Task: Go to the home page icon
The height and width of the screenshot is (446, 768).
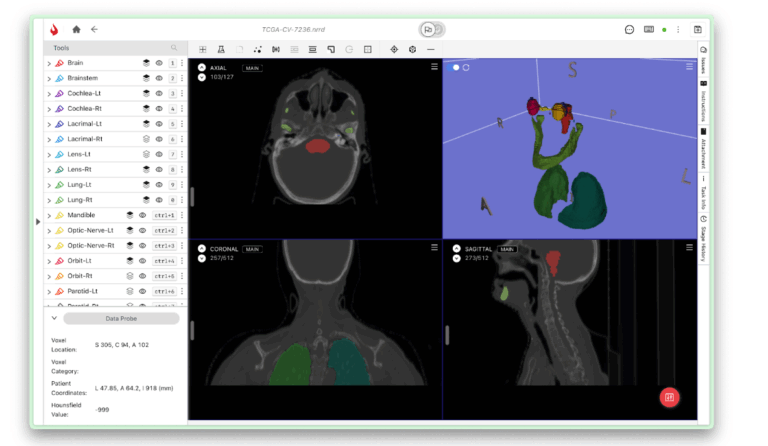Action: point(76,29)
